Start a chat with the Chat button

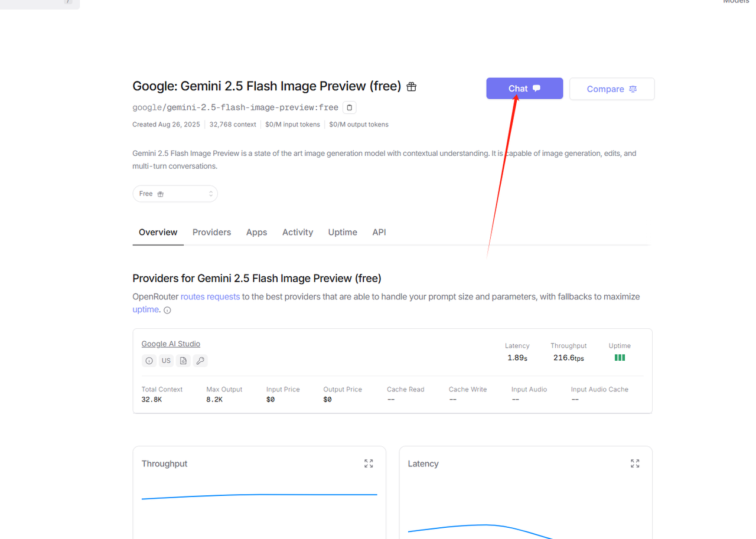click(x=524, y=89)
